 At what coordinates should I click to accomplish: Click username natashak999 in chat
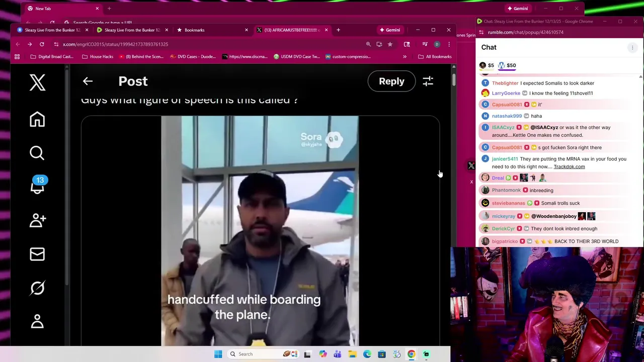(x=507, y=116)
